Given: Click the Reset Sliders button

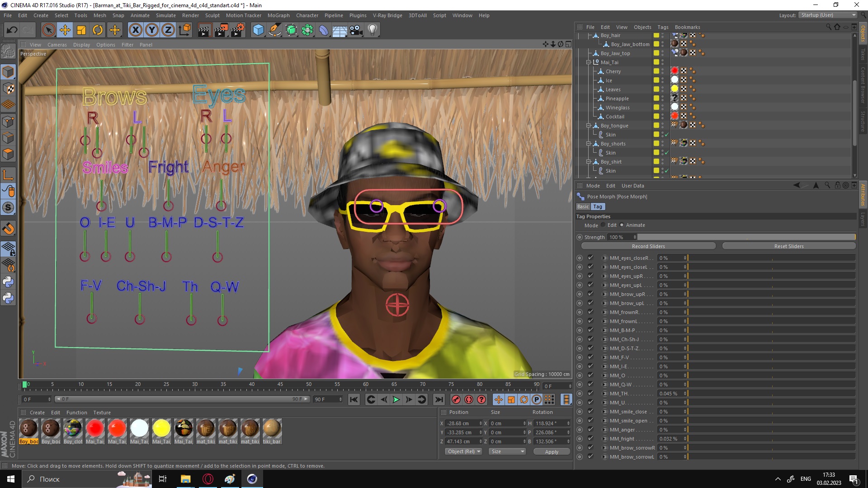Looking at the screenshot, I should tap(789, 246).
